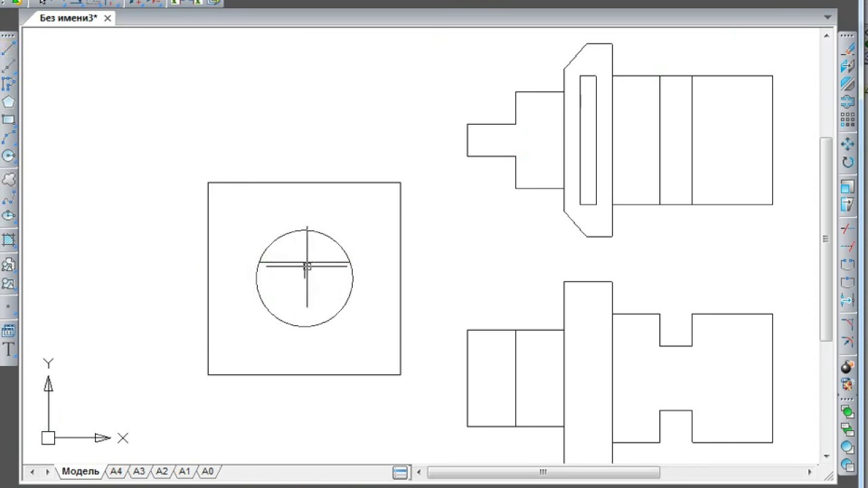Select the Point tool
Viewport: 868px width, 488px height.
[x=8, y=306]
